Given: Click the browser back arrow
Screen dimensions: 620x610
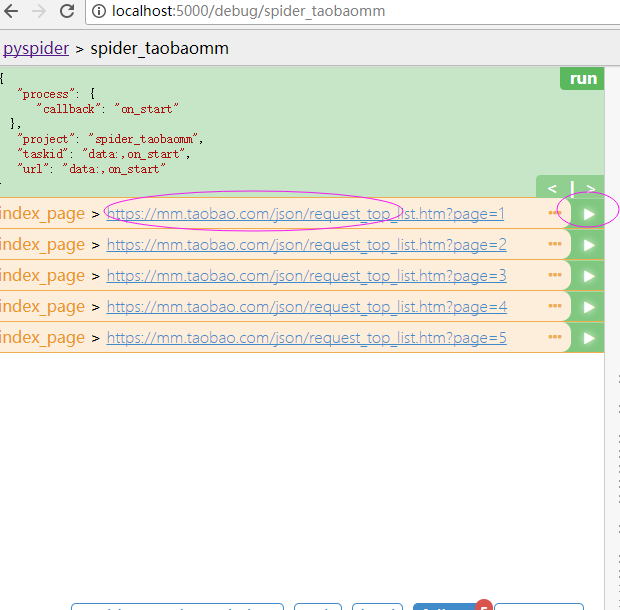Looking at the screenshot, I should coord(11,11).
